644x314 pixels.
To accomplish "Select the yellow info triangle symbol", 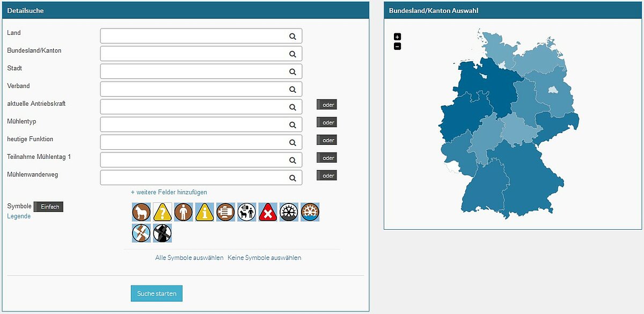I will click(204, 212).
